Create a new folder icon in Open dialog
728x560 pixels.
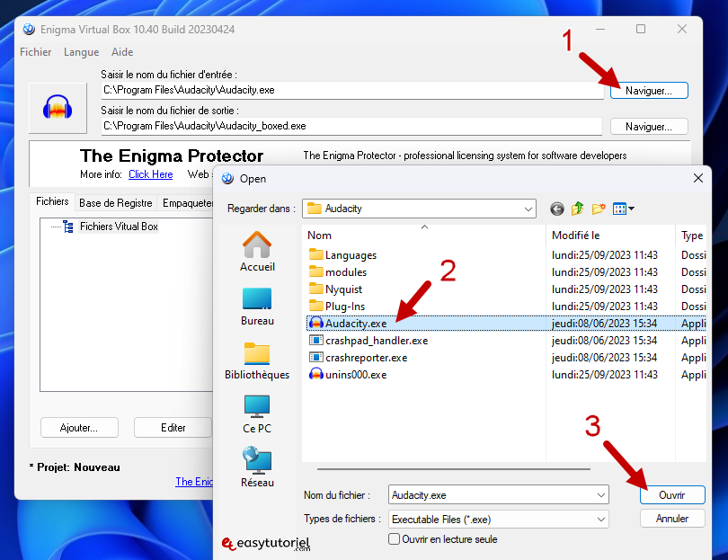pos(599,209)
